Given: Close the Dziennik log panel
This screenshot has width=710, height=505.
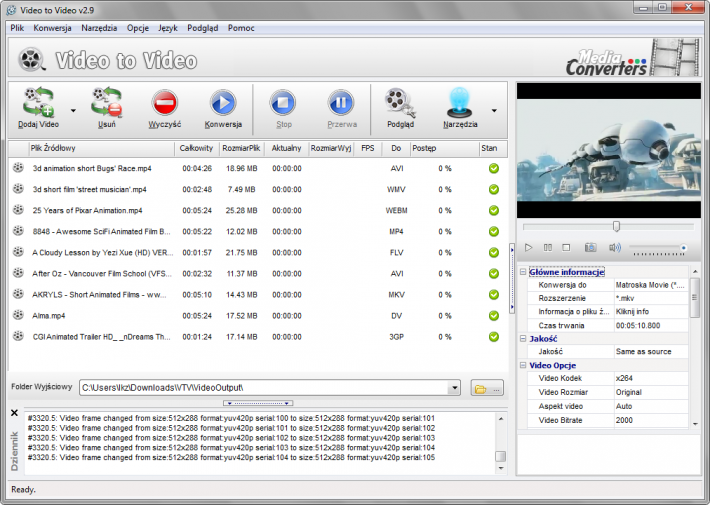Looking at the screenshot, I should point(14,413).
